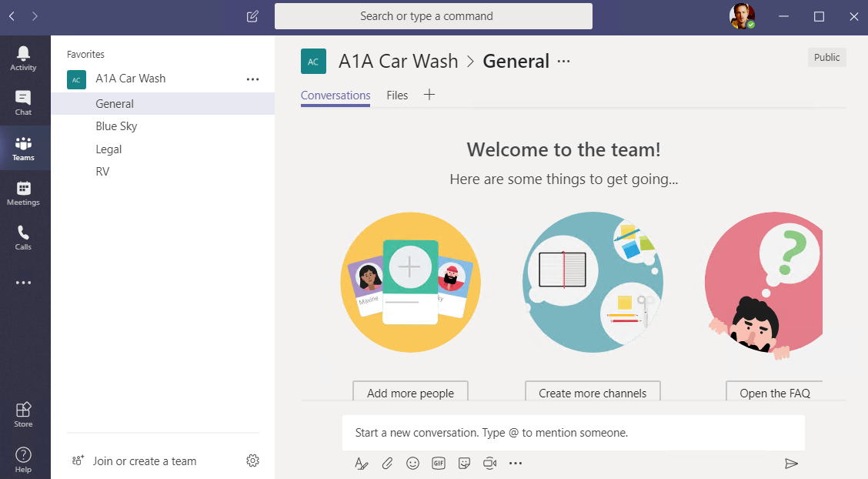Click the Favorites heading

(x=85, y=54)
